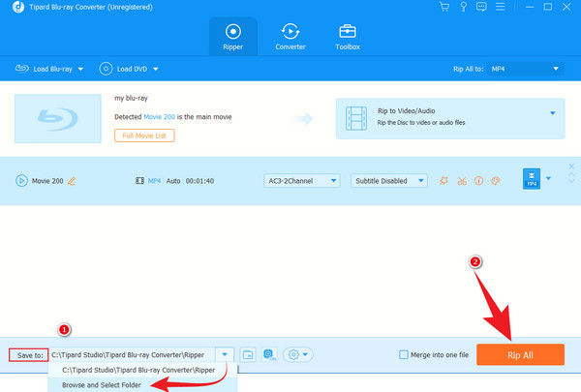581x392 pixels.
Task: Open the feedback chat icon
Action: tap(481, 8)
